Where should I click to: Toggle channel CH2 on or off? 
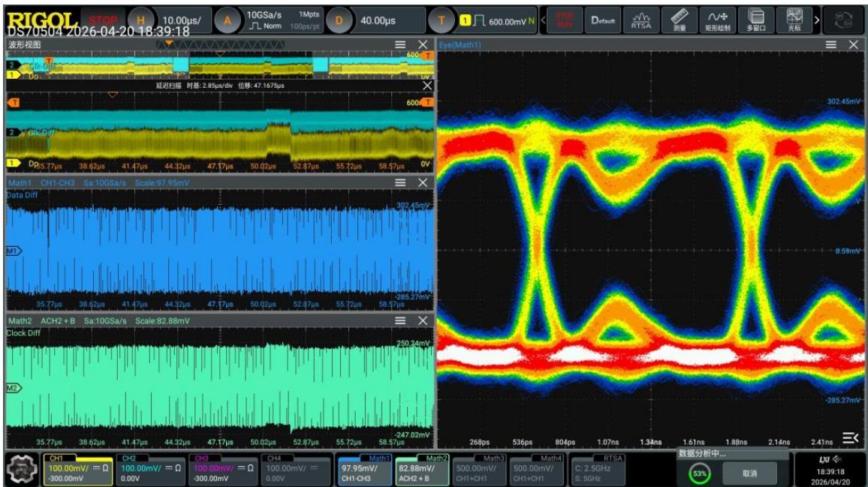click(x=151, y=470)
